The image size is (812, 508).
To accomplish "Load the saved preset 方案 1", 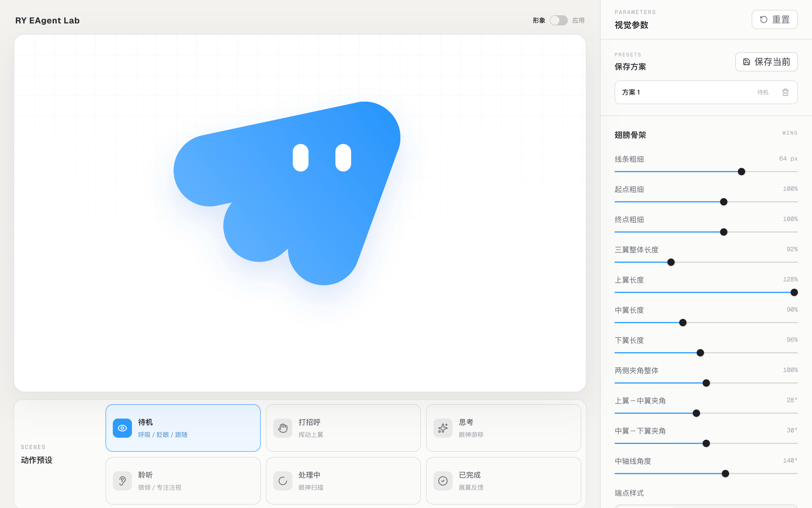I will point(706,92).
